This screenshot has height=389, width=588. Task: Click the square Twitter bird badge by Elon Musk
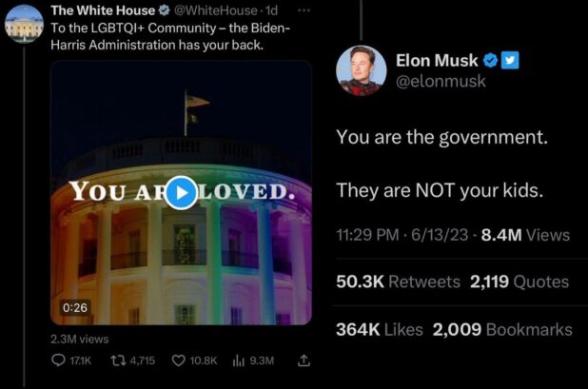510,60
